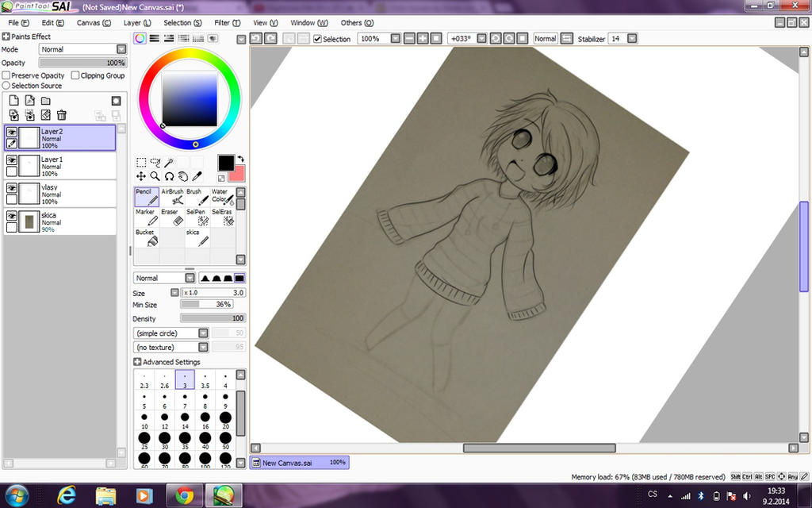Hide the vlasy layer
The image size is (812, 508).
tap(11, 188)
